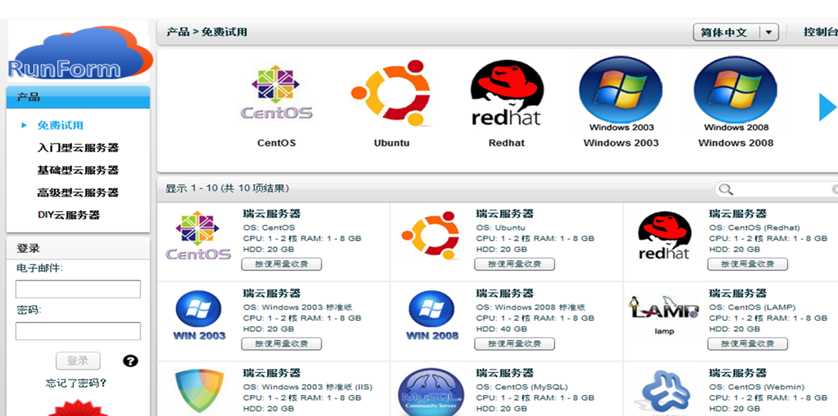Screen dimensions: 838x416
Task: Click the Ubuntu label under carousel
Action: point(392,143)
